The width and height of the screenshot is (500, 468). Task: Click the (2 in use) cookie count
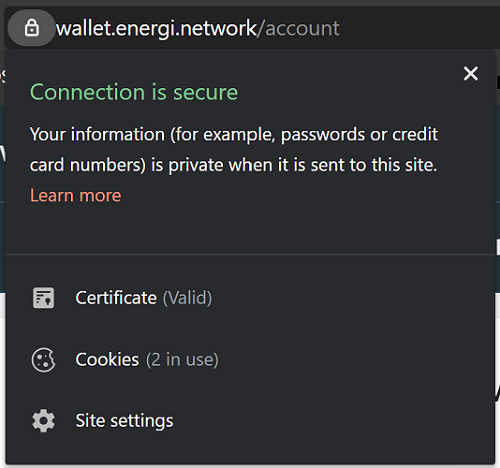pos(182,360)
